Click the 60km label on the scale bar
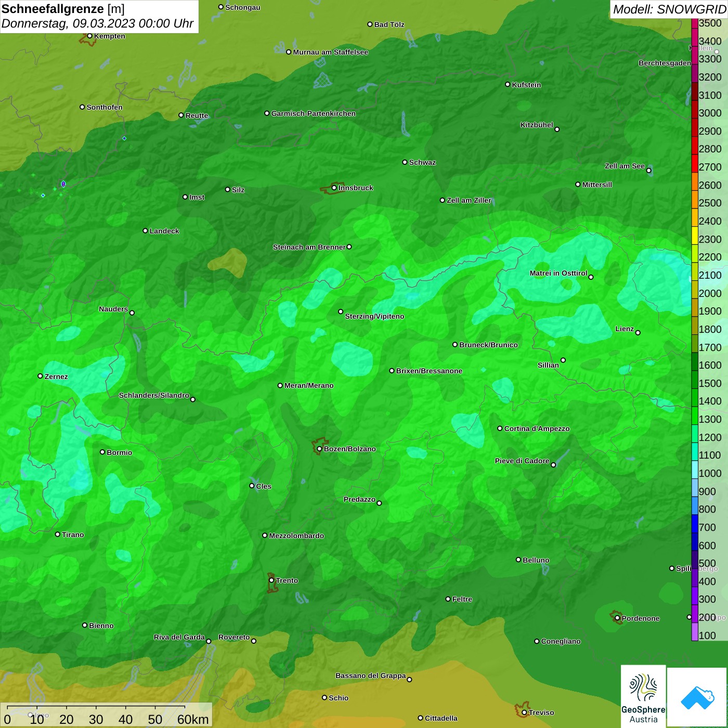 coord(193,719)
